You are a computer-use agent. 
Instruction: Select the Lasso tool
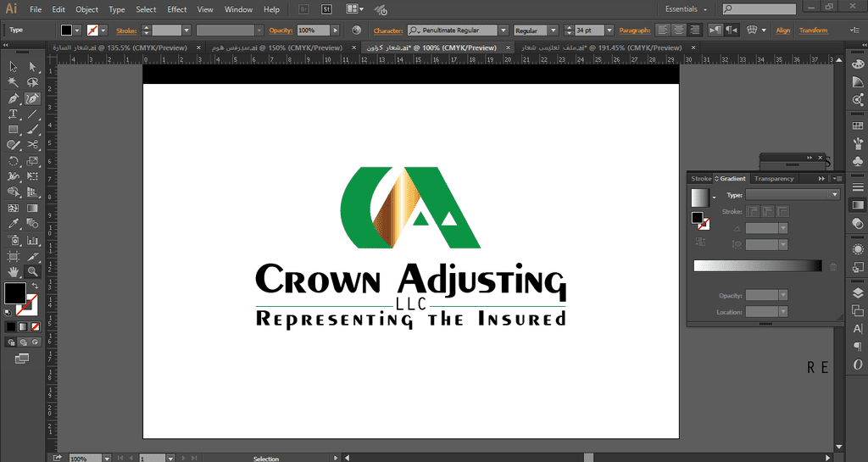coord(33,82)
